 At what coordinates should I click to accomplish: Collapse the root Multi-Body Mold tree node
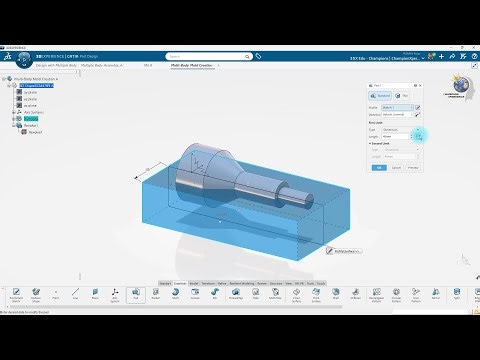click(x=4, y=79)
